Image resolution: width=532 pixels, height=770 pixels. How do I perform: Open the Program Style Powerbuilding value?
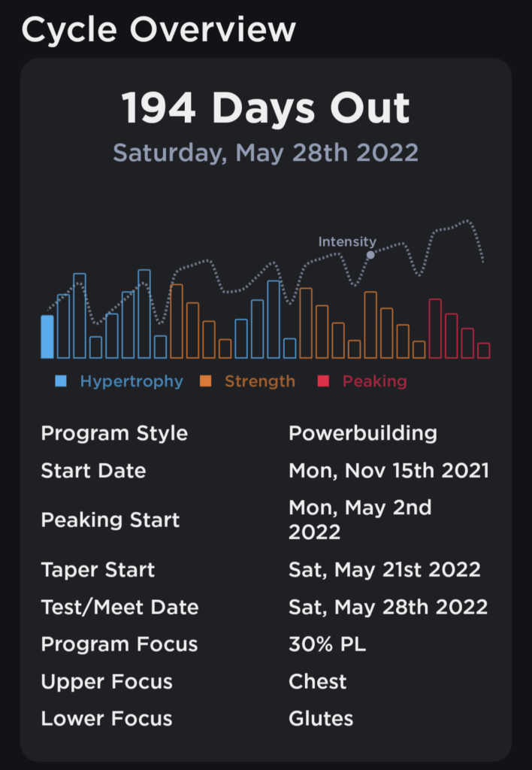(x=362, y=433)
